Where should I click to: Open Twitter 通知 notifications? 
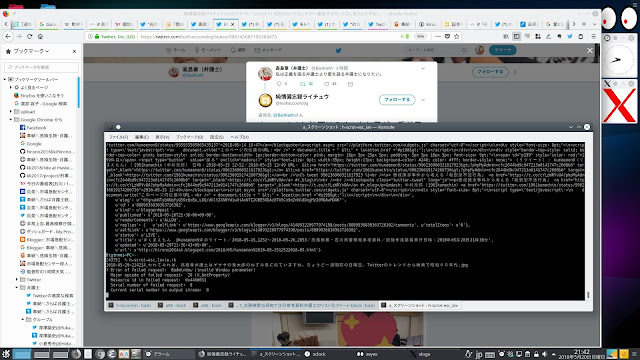(x=238, y=50)
